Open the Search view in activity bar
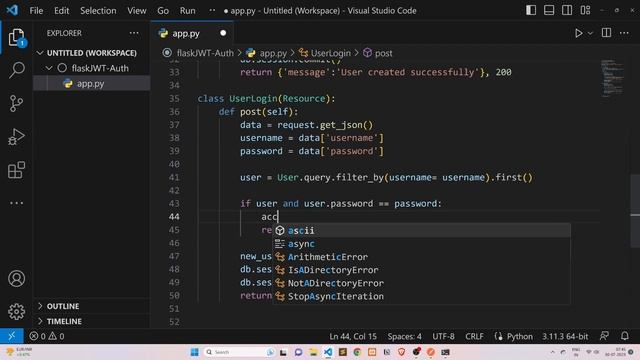 pyautogui.click(x=16, y=70)
